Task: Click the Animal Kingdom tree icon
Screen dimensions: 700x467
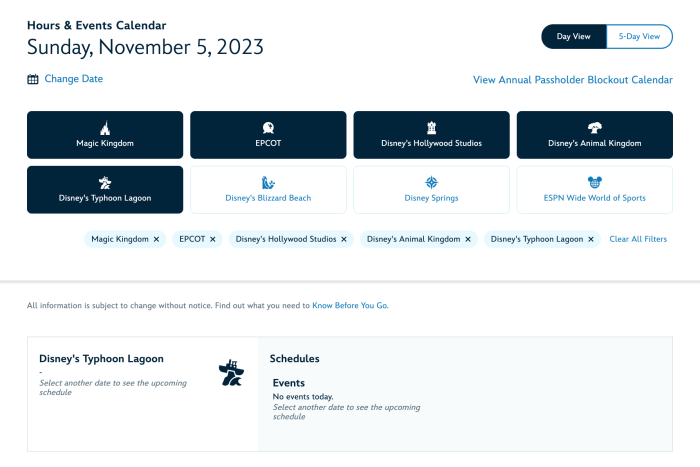Action: [x=594, y=128]
